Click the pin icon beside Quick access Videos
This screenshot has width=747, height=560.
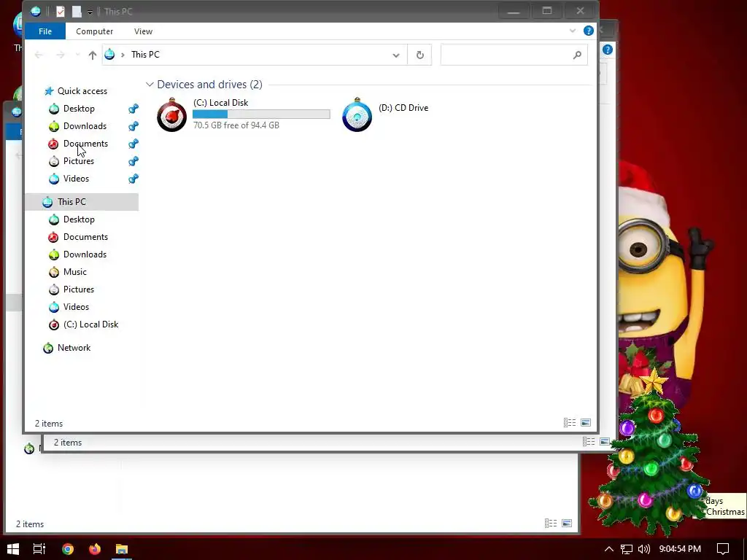tap(133, 179)
